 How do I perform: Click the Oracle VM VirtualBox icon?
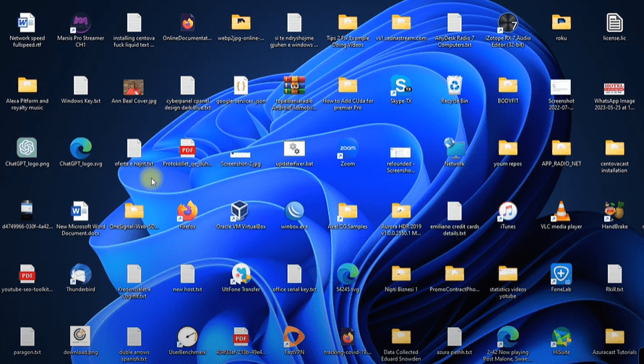coord(240,211)
